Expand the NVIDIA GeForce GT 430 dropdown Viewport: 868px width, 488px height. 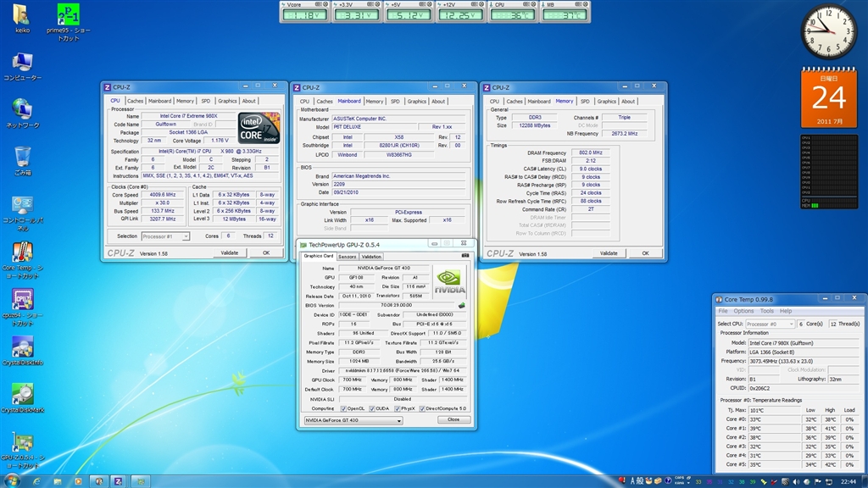[353, 419]
